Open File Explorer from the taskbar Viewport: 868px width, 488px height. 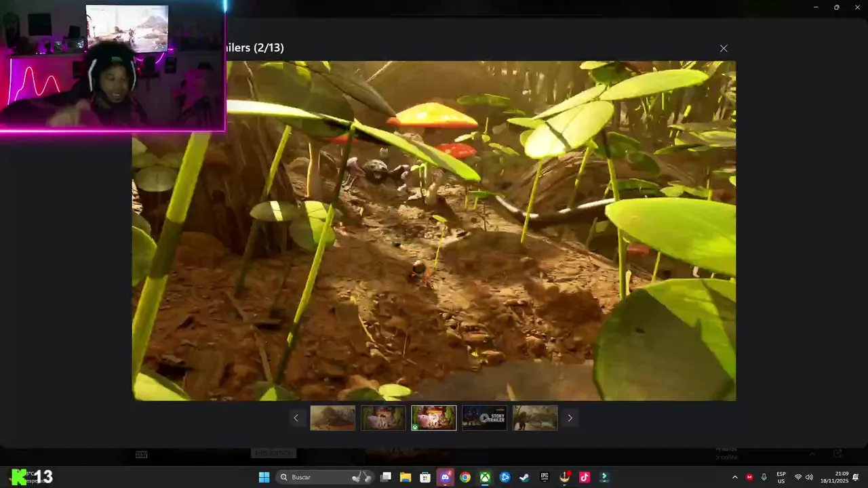pyautogui.click(x=406, y=477)
